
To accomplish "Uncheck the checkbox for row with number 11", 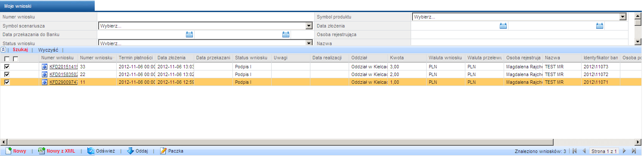I will pyautogui.click(x=7, y=82).
